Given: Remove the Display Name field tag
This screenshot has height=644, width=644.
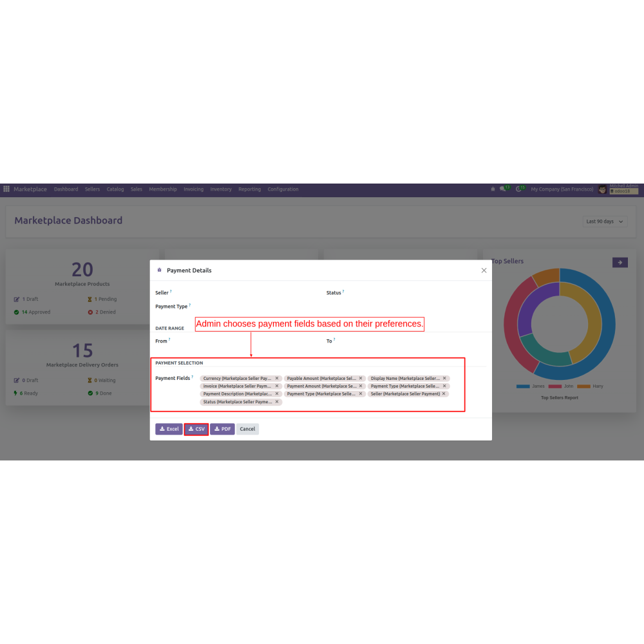Looking at the screenshot, I should [x=444, y=379].
